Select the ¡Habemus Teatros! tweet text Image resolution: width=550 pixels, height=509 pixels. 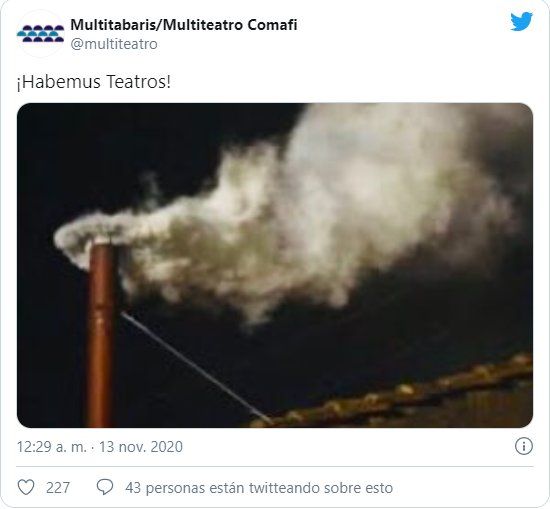[x=94, y=82]
